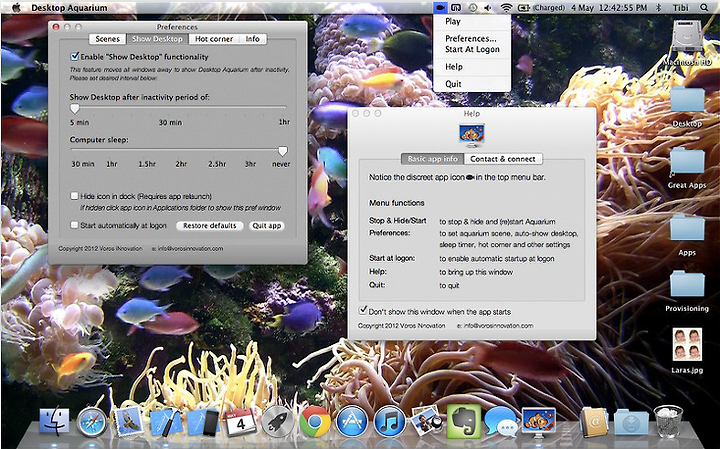Click the Quit app button
Image resolution: width=720 pixels, height=449 pixels.
(267, 226)
